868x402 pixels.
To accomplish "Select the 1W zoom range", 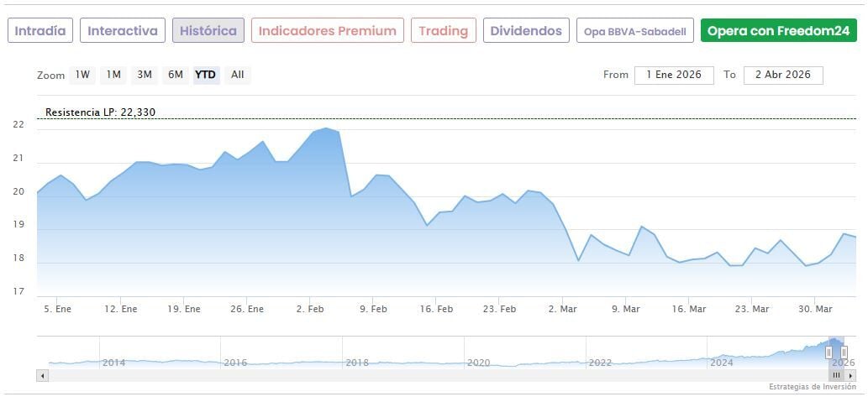I will coord(82,75).
